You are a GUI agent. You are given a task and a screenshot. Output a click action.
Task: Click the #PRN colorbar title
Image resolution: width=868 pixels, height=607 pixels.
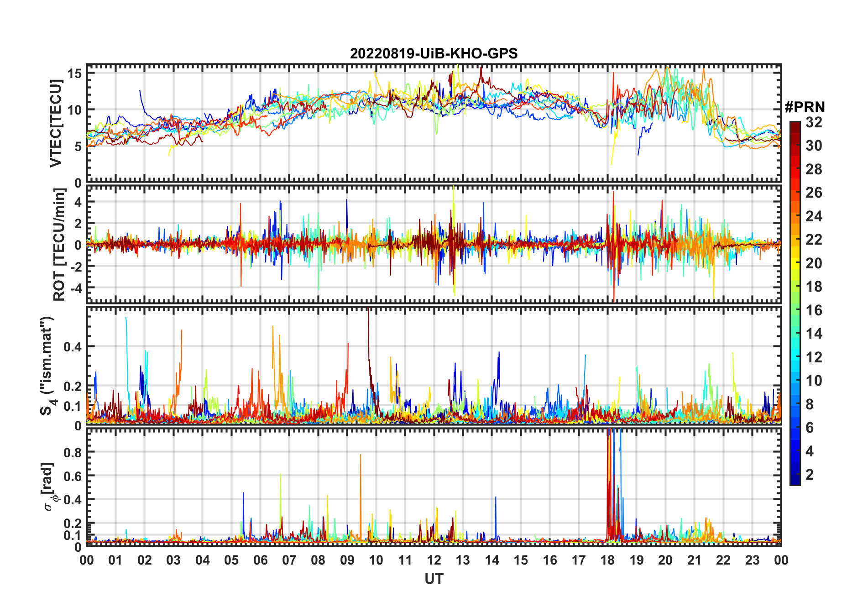coord(805,107)
